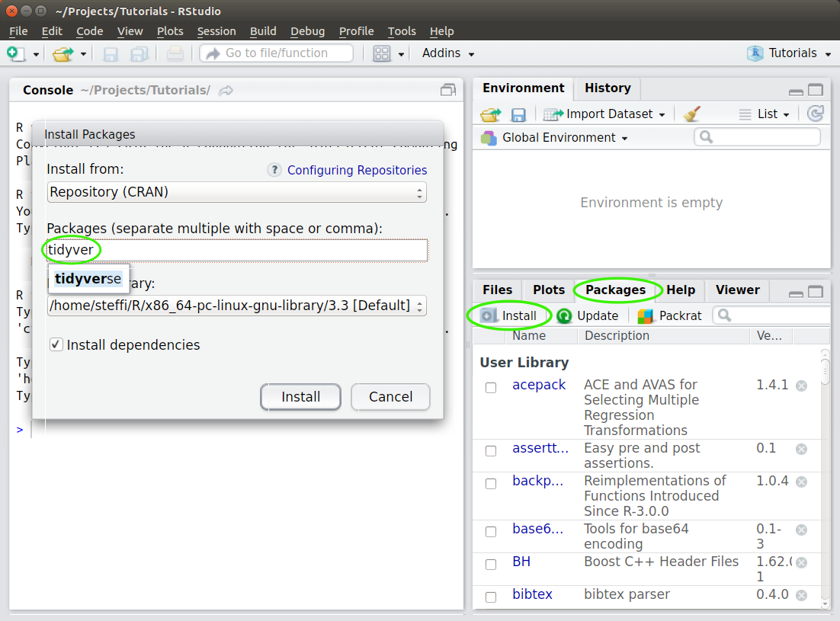840x621 pixels.
Task: Open the Build menu
Action: pyautogui.click(x=263, y=31)
